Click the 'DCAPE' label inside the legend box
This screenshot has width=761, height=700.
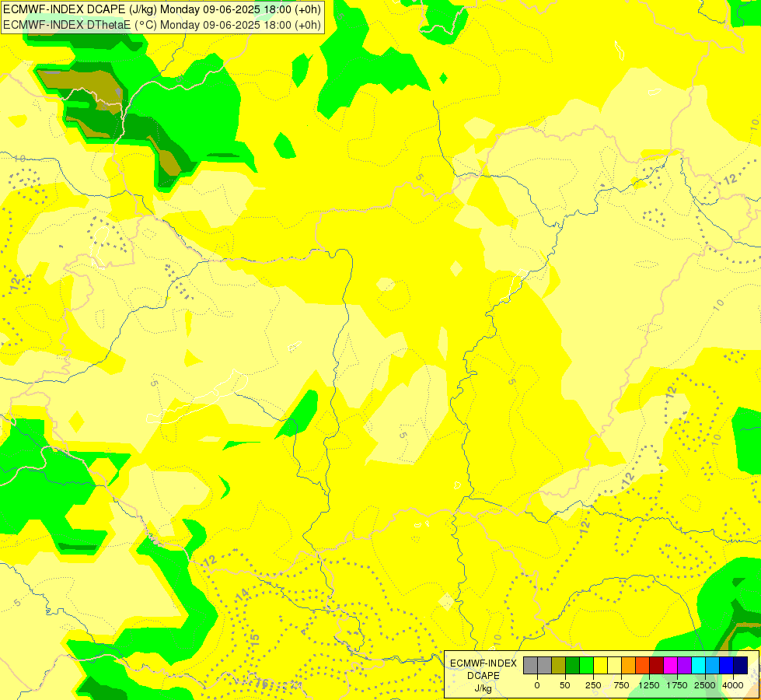point(483,676)
